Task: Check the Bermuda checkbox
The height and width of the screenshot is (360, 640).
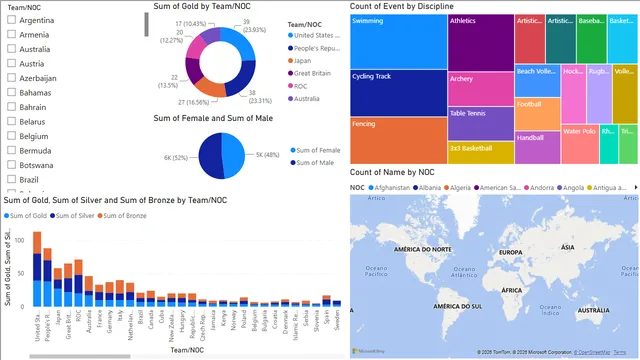Action: pos(12,150)
